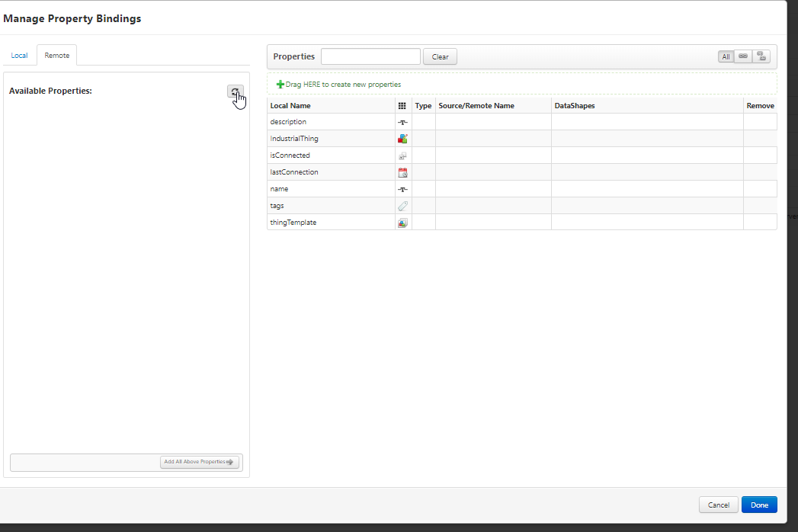Click the image icon beside thingTemplate
Viewport: 798px width, 532px height.
click(403, 222)
